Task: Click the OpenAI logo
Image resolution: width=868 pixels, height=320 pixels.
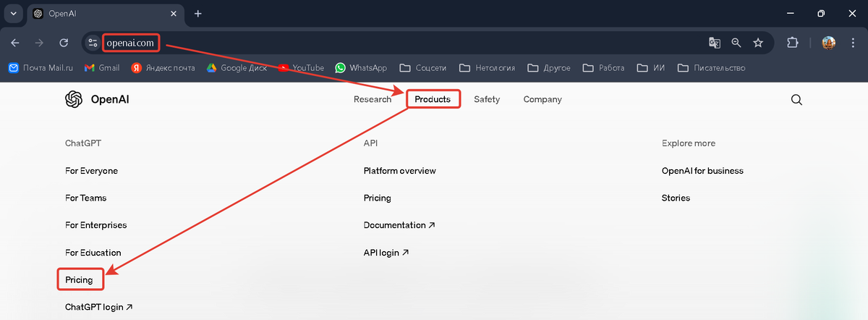Action: click(97, 99)
